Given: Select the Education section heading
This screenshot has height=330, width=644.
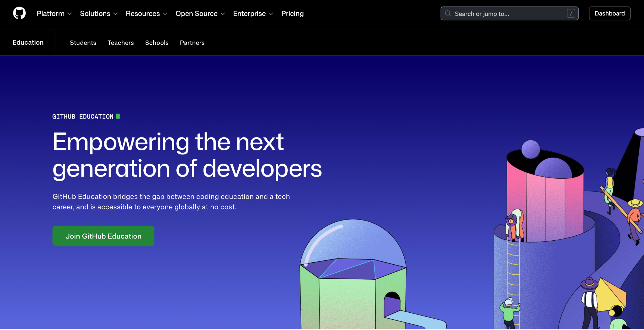Looking at the screenshot, I should coord(28,42).
